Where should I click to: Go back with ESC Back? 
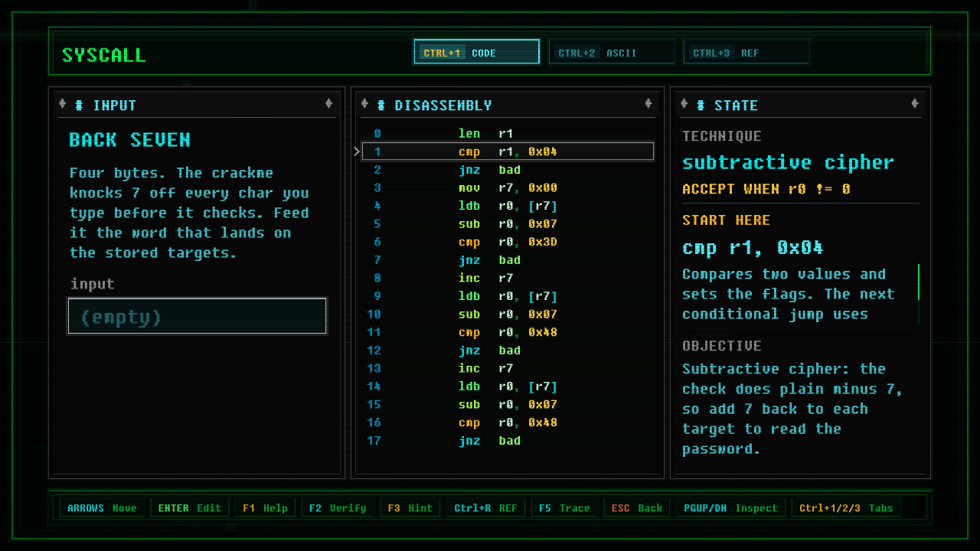(637, 507)
